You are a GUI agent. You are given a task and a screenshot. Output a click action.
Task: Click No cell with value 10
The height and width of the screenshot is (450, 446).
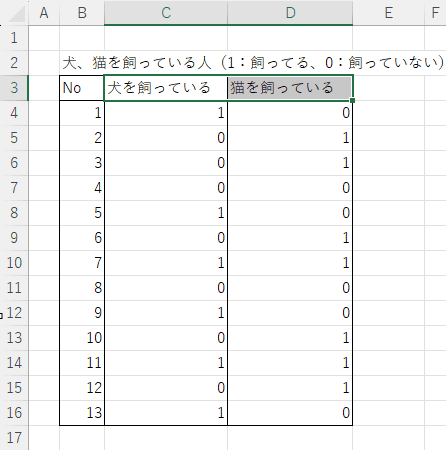(x=82, y=338)
